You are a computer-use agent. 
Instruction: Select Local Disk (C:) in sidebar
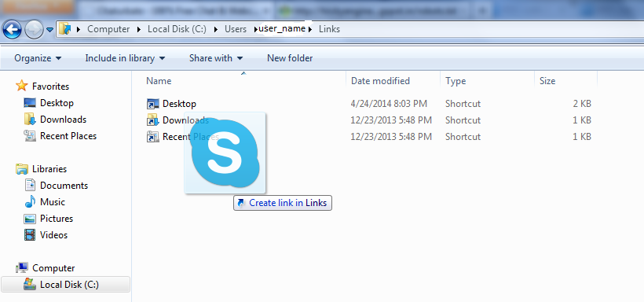pyautogui.click(x=69, y=285)
